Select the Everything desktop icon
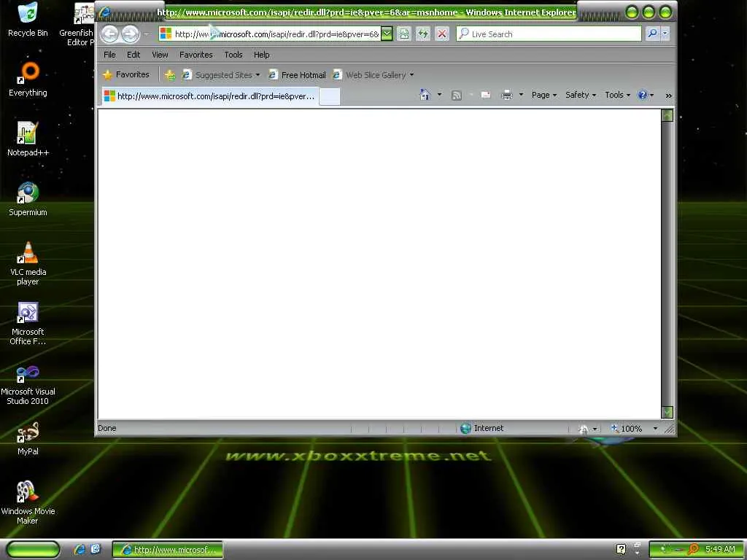 (x=28, y=79)
